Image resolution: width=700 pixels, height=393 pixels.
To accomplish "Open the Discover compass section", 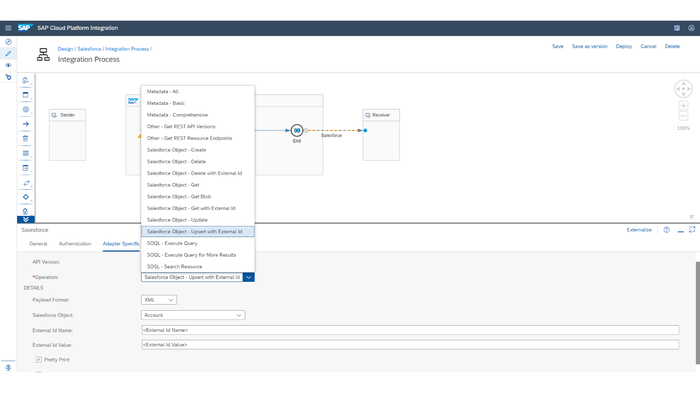I will [8, 42].
